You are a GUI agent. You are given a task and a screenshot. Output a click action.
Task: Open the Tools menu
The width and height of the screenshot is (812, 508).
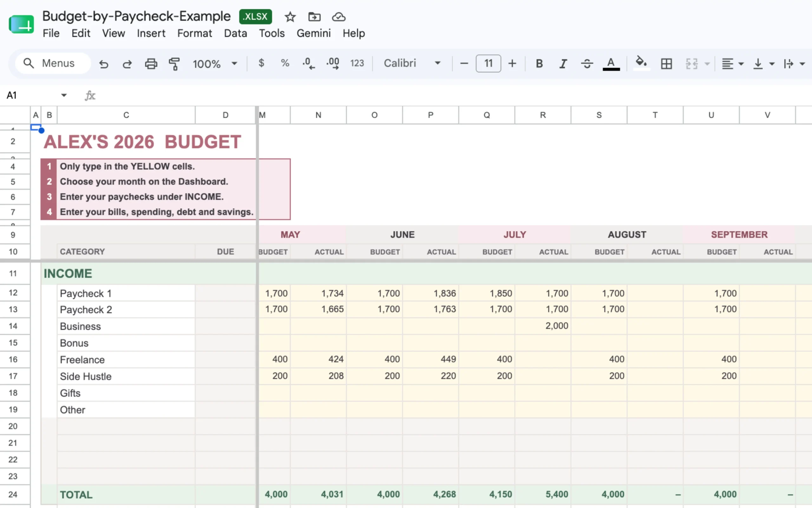coord(272,33)
